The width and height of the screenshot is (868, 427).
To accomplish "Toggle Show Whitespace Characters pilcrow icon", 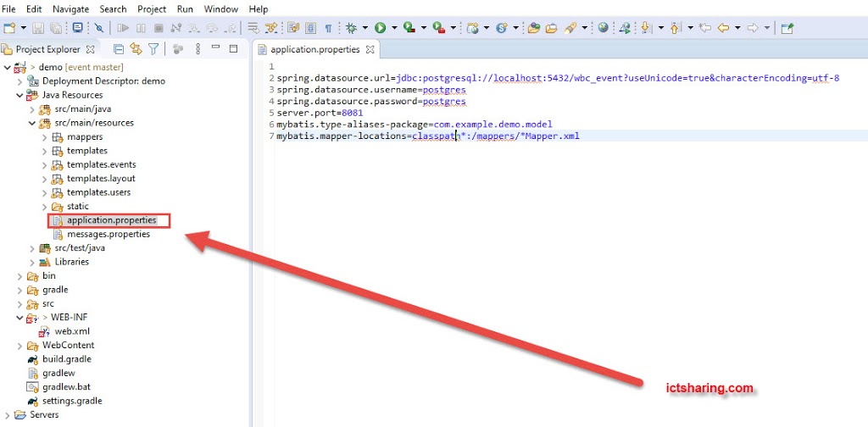I will click(x=328, y=28).
